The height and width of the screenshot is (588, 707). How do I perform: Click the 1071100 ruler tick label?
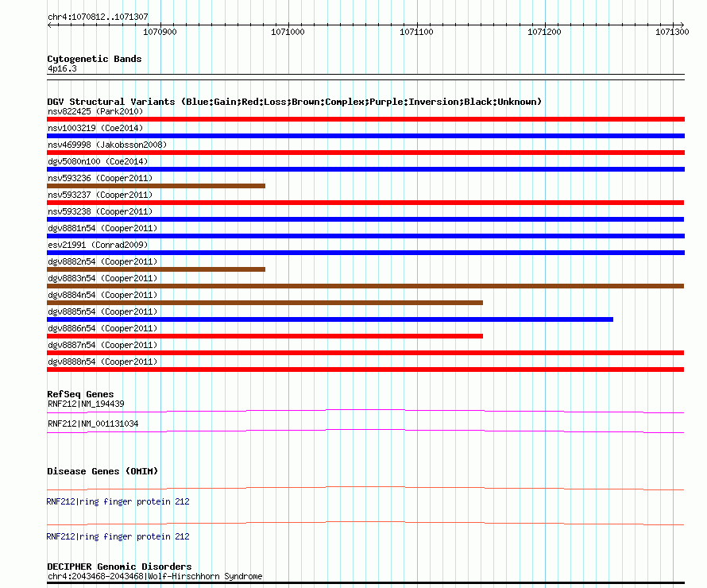coord(416,32)
